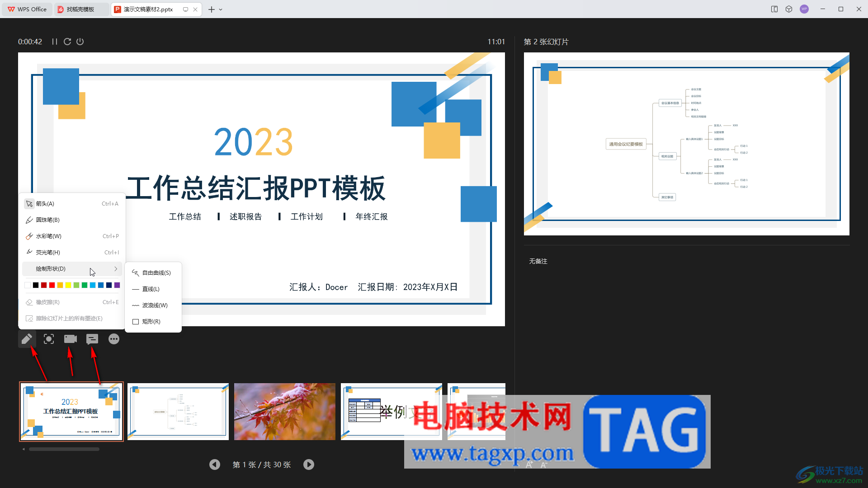Viewport: 868px width, 488px height.
Task: Go to previous slide arrow button
Action: pyautogui.click(x=215, y=465)
